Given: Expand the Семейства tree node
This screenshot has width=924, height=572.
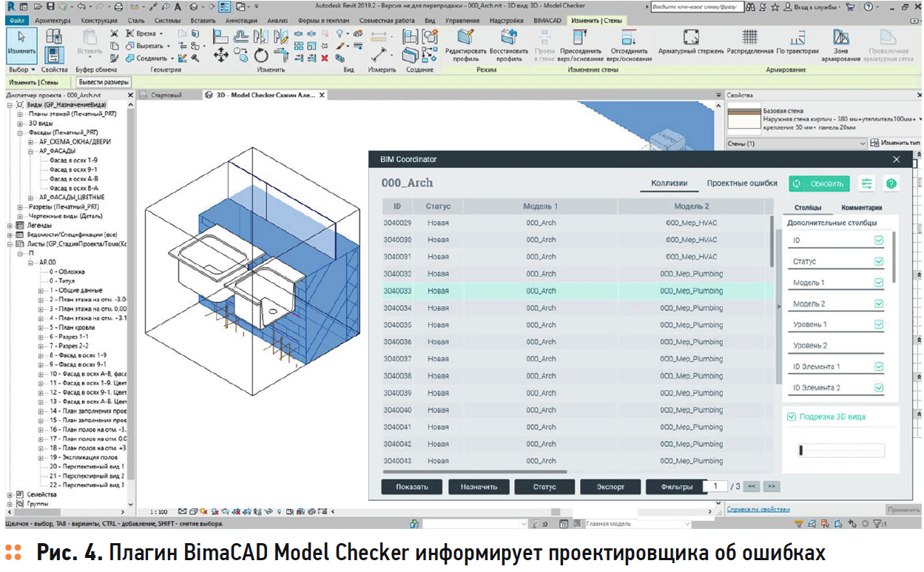Looking at the screenshot, I should point(10,494).
